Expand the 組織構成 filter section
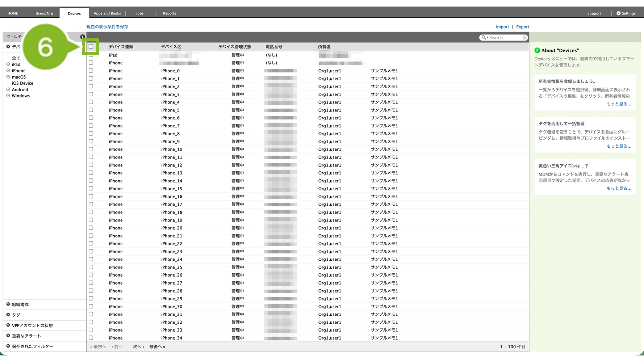The image size is (644, 362). 8,305
